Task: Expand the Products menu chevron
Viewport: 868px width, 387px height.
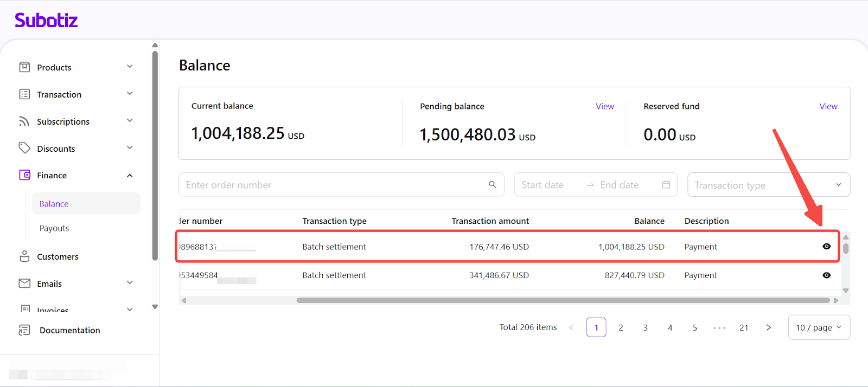Action: click(130, 67)
